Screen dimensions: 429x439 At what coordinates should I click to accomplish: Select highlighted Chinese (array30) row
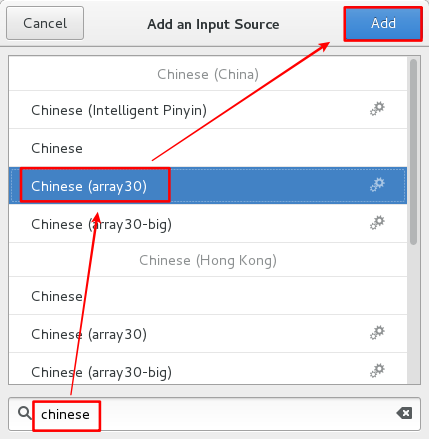[x=208, y=186]
